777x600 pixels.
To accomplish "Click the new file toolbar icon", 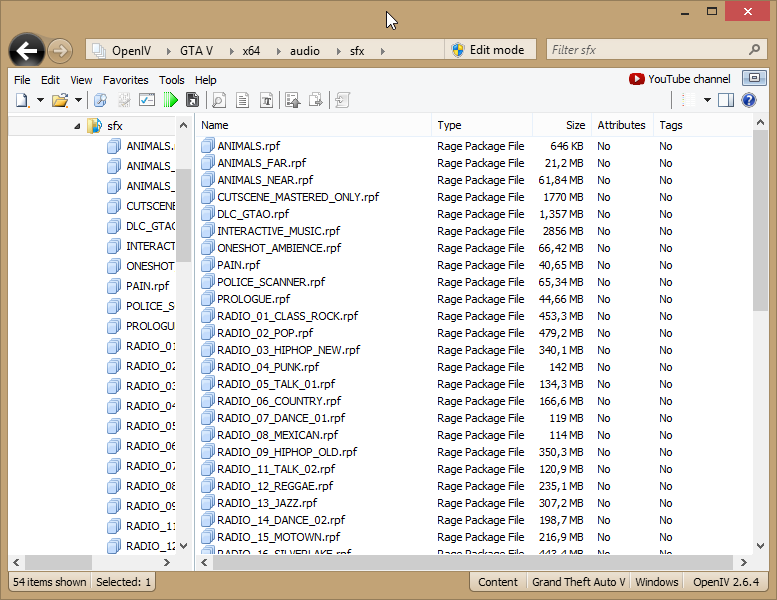I will point(22,100).
